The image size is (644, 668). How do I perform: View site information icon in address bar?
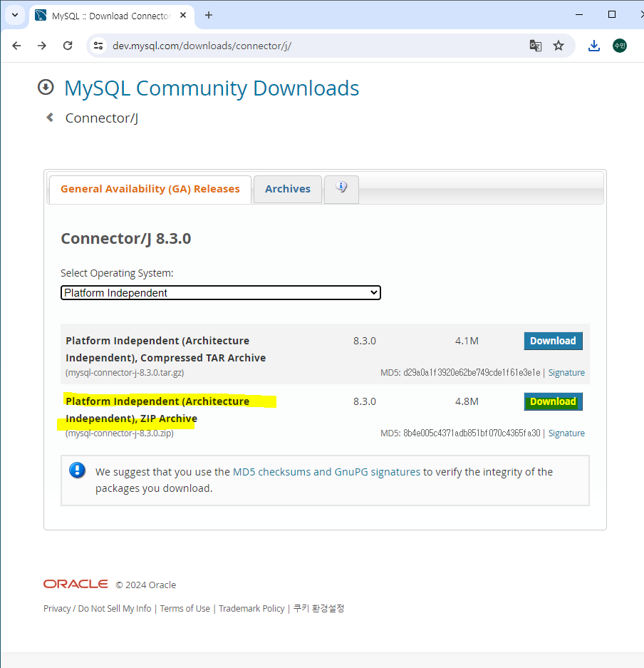tap(98, 46)
